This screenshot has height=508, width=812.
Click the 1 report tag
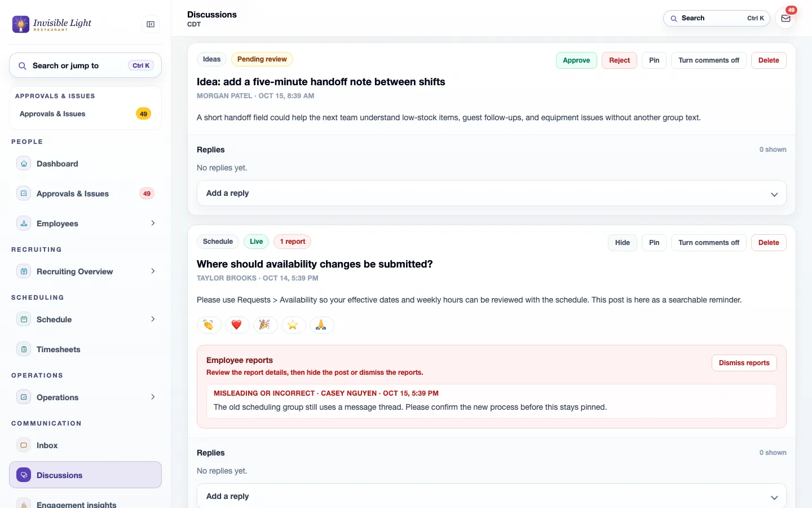[x=292, y=242]
